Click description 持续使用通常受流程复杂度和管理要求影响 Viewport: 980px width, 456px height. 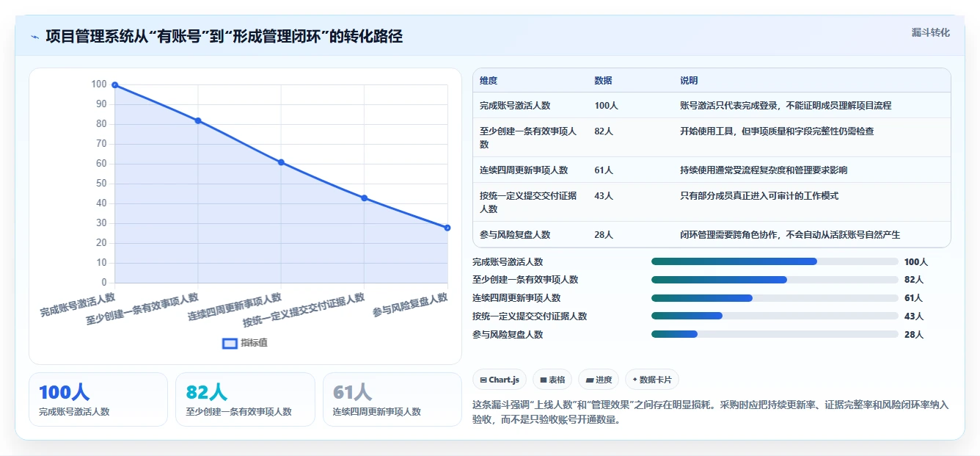tap(764, 170)
